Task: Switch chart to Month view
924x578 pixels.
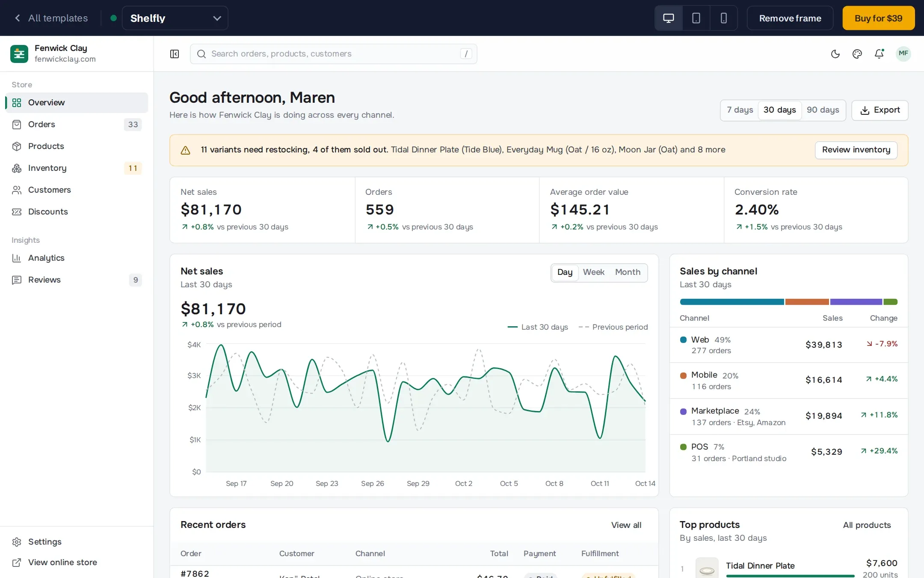Action: (x=628, y=272)
